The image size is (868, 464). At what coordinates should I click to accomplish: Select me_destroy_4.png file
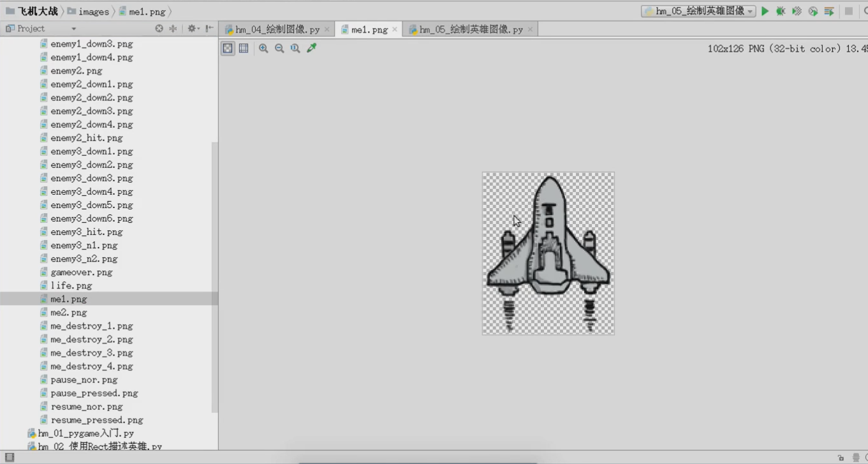[x=92, y=366]
